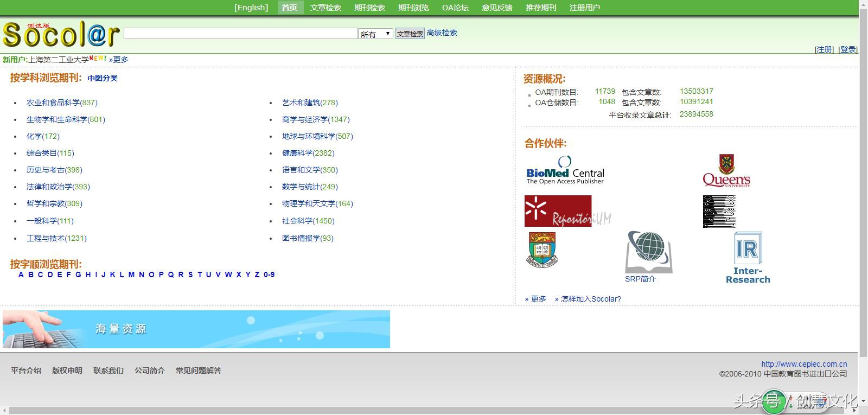Click the [登录] login link
Image resolution: width=868 pixels, height=415 pixels.
[848, 49]
